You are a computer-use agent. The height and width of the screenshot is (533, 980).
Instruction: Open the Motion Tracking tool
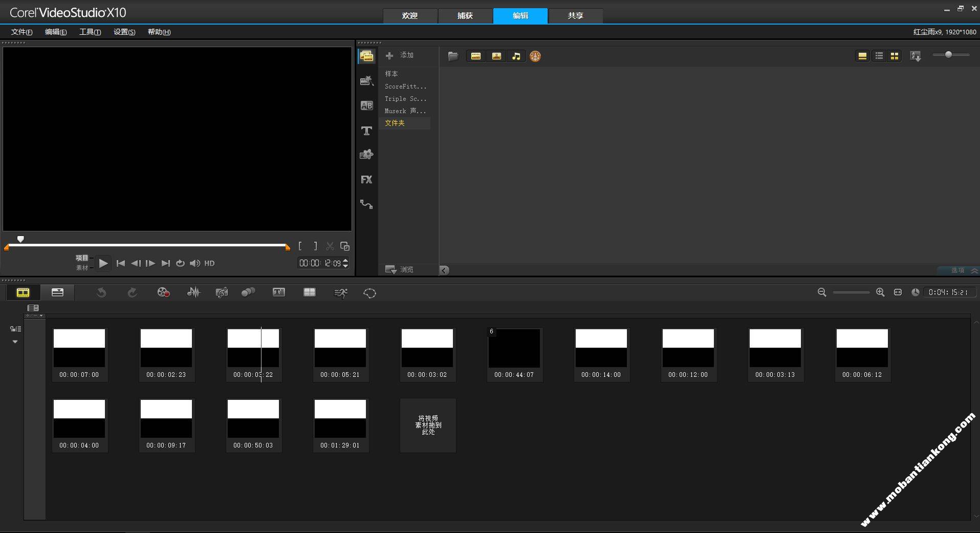pos(248,292)
